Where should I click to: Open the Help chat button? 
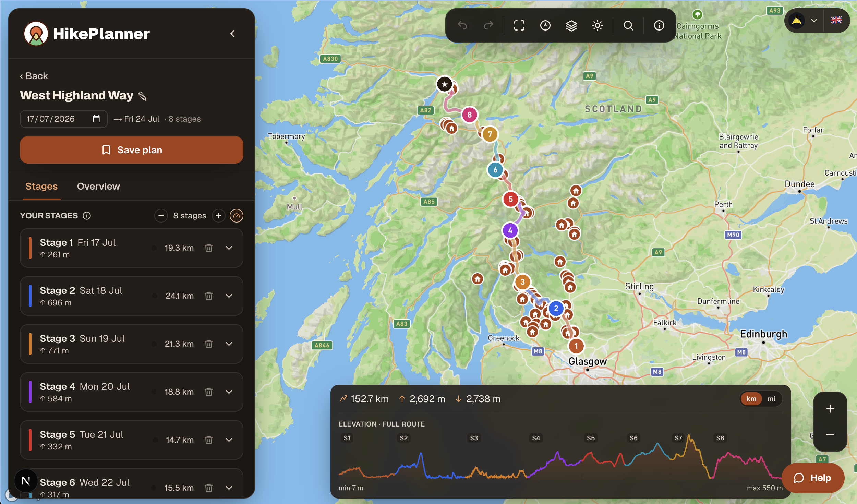[x=813, y=478]
